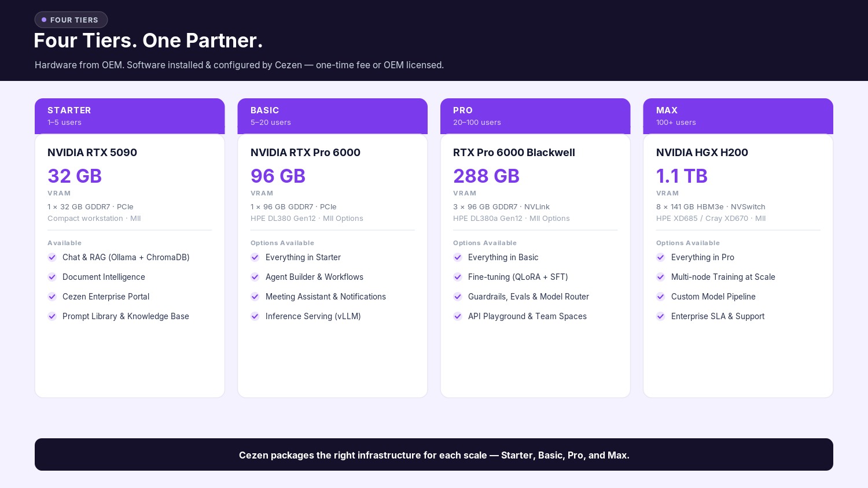Click the 'Chat & RAG (Ollama + ChromaDB)' text
The image size is (868, 488).
[126, 257]
